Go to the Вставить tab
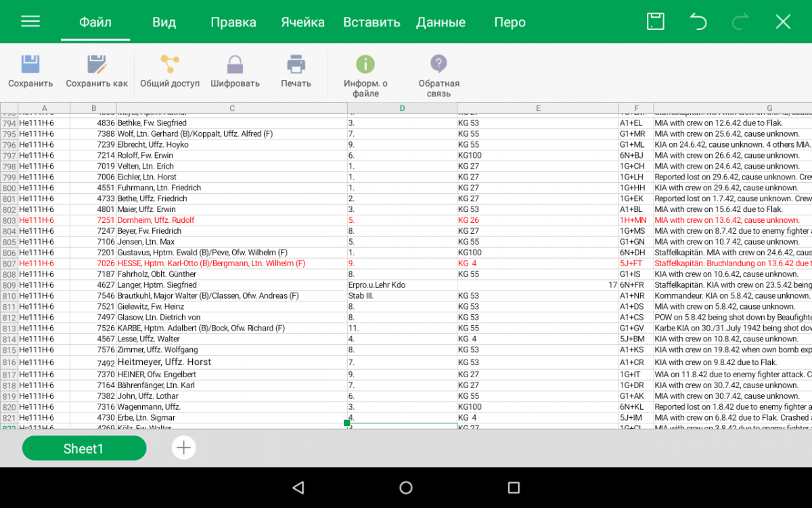812x508 pixels. [x=371, y=22]
